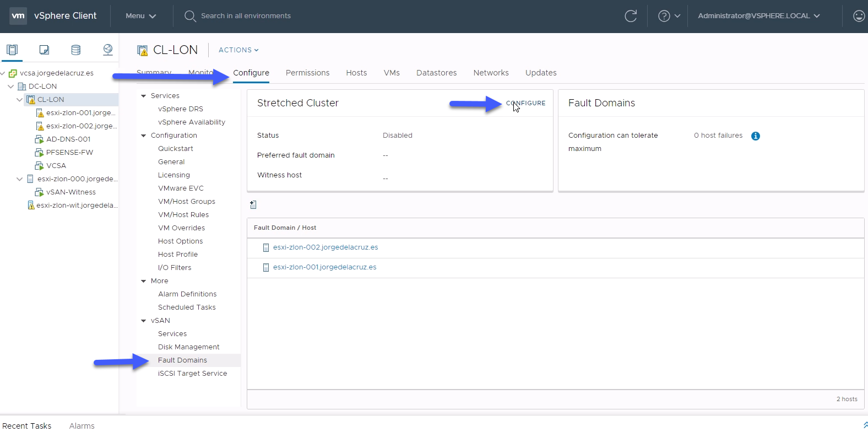This screenshot has width=868, height=432.
Task: Open the Help menu icon
Action: point(664,16)
